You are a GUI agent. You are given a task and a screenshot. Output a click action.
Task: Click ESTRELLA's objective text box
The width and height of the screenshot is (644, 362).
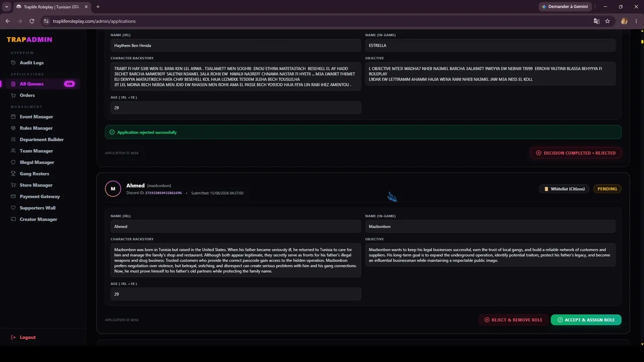click(x=491, y=74)
